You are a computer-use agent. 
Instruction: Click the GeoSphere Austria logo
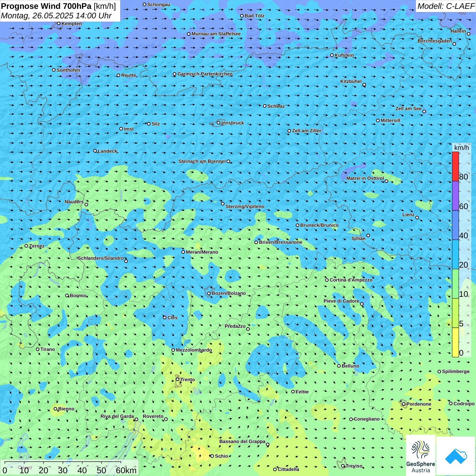coord(421,455)
